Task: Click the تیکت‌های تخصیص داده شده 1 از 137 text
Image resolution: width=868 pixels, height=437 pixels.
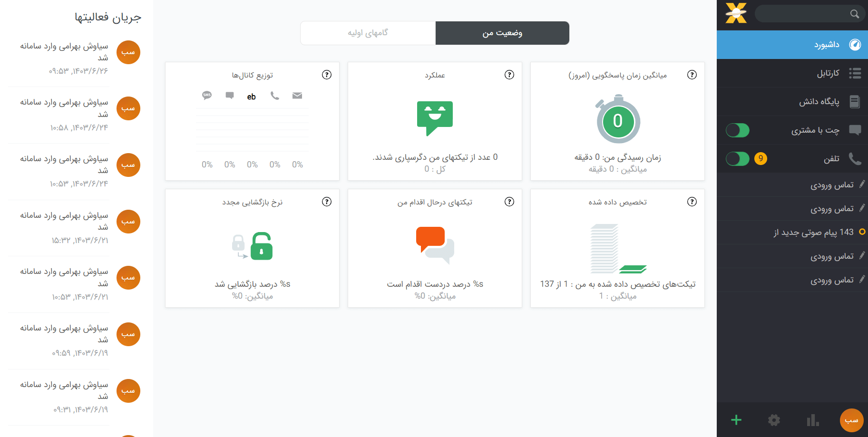Action: point(617,284)
